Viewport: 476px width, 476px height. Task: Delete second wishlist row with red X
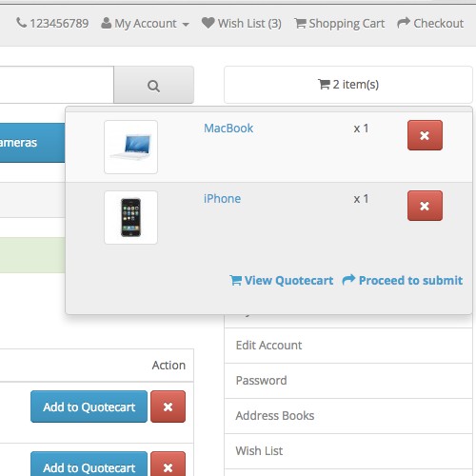(x=168, y=465)
